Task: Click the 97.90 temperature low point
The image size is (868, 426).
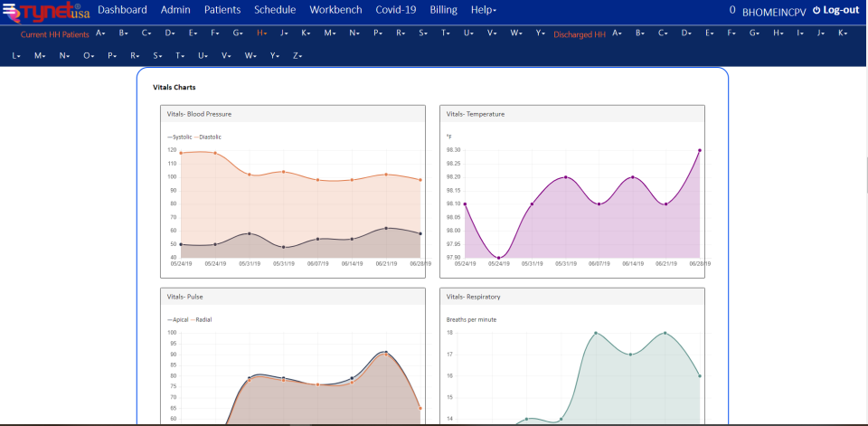Action: 499,258
